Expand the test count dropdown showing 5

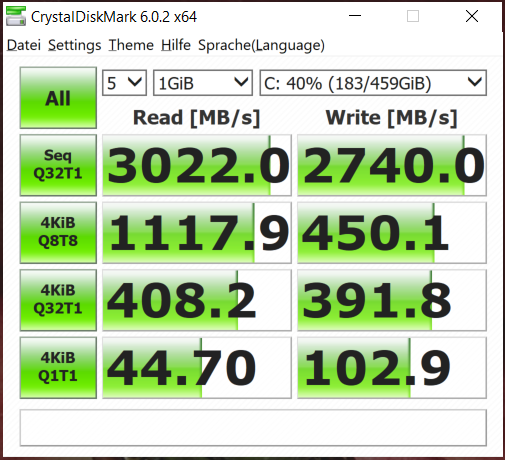tap(124, 83)
